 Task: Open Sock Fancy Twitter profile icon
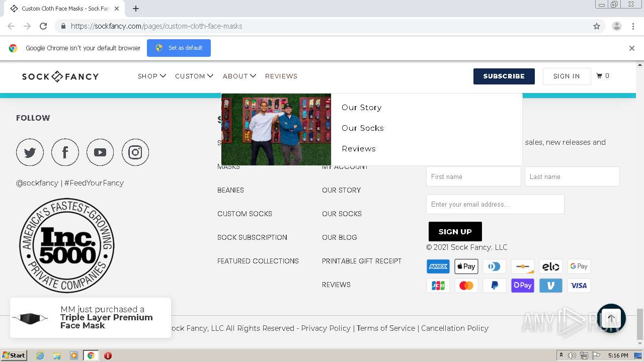coord(30,152)
